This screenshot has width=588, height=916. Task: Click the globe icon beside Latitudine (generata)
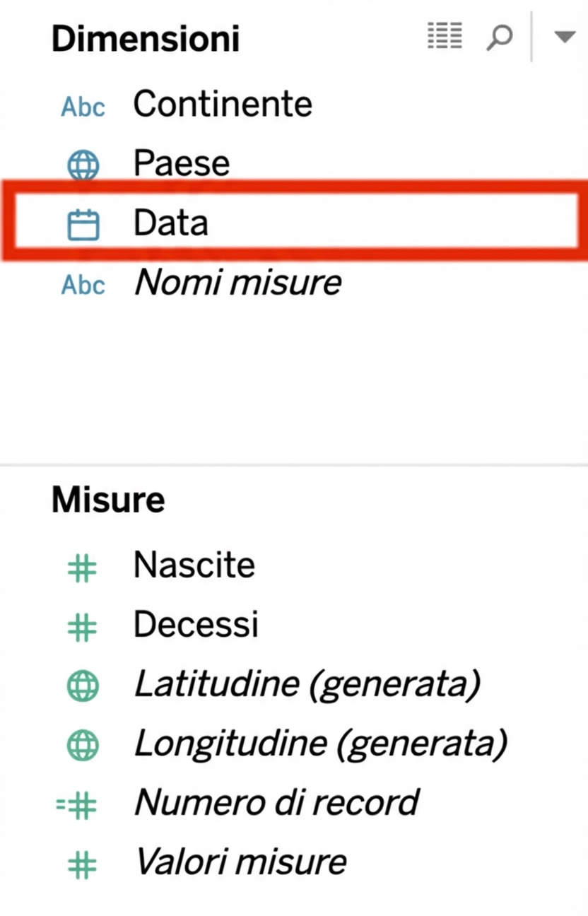(x=83, y=686)
